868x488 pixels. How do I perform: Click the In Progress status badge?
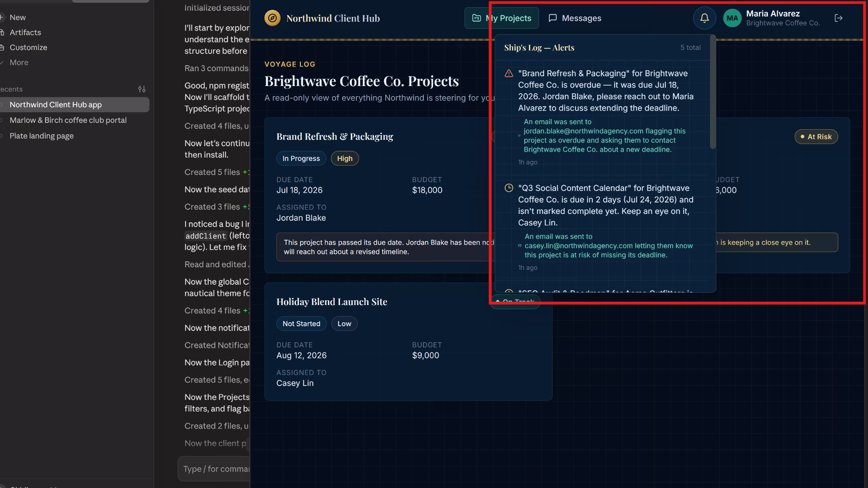(x=301, y=158)
